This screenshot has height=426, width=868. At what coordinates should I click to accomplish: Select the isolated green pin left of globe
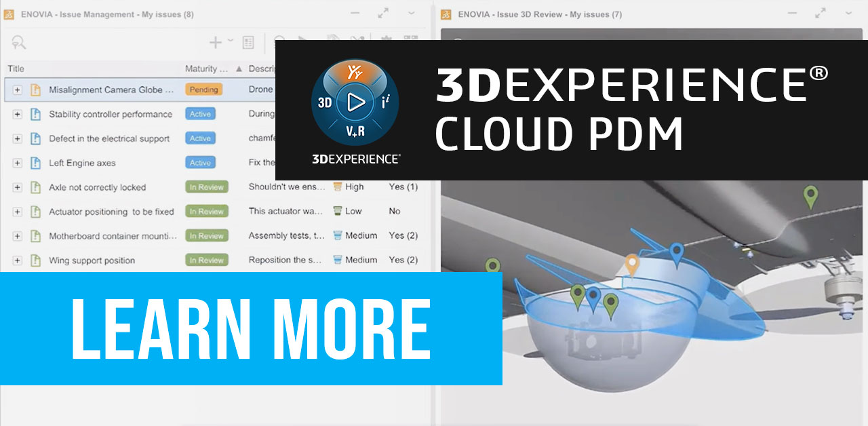(493, 268)
